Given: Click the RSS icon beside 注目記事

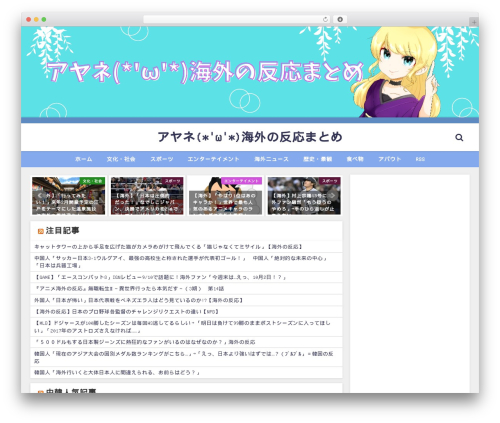Looking at the screenshot, I should pyautogui.click(x=41, y=231).
